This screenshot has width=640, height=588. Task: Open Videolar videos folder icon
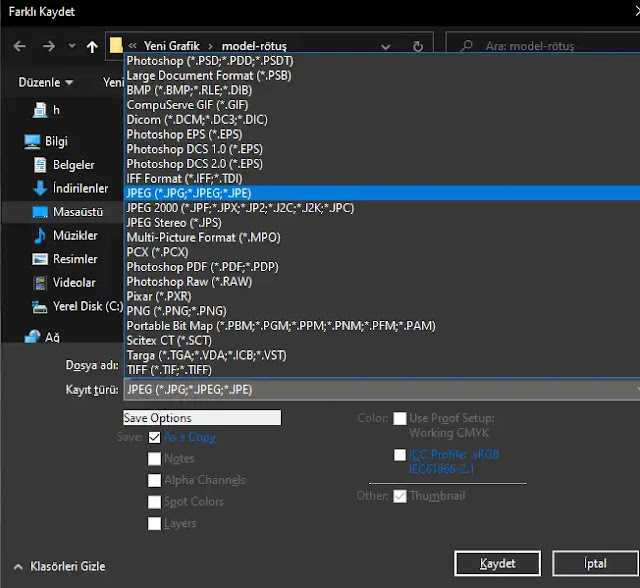[40, 282]
